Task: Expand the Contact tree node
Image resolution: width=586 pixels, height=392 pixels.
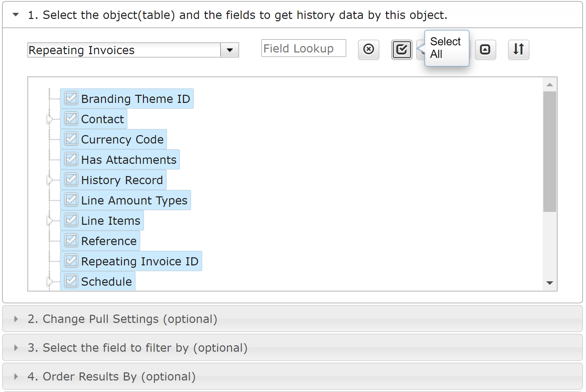Action: pyautogui.click(x=50, y=119)
